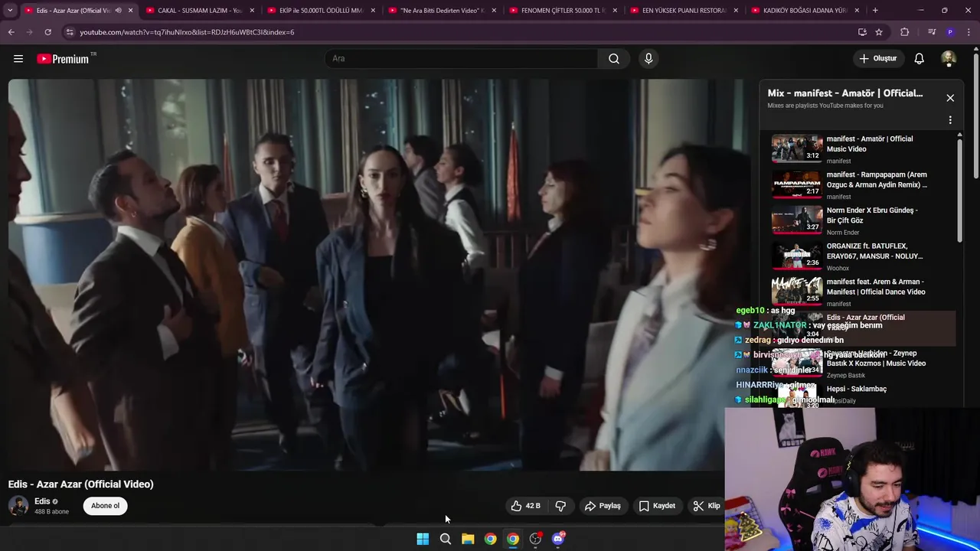Dislike the video with thumbs down
Screen dimensions: 980x551
[x=560, y=506]
